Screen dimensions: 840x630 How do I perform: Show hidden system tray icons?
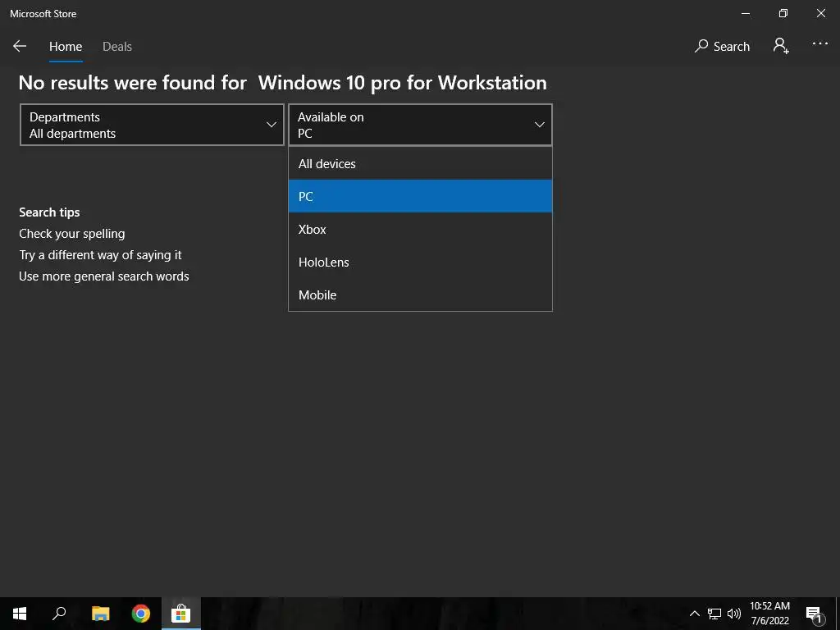coord(694,614)
